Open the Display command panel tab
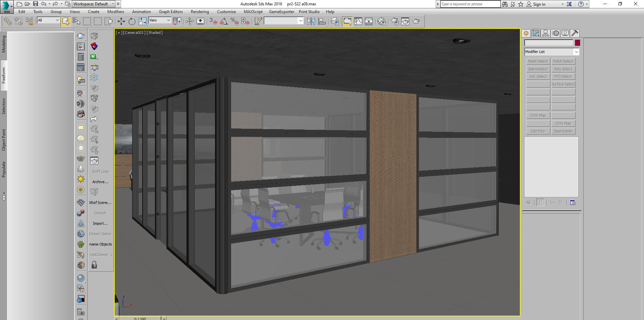This screenshot has width=644, height=320. (565, 33)
